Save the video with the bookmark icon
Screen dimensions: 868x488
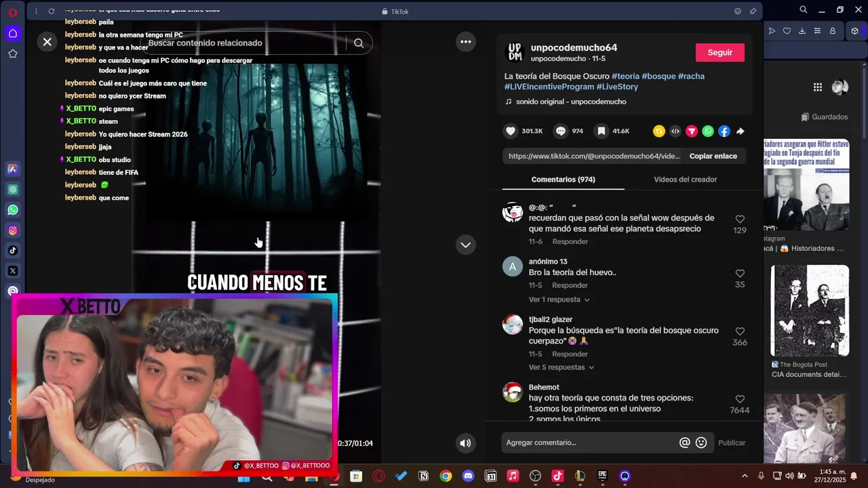(x=601, y=131)
